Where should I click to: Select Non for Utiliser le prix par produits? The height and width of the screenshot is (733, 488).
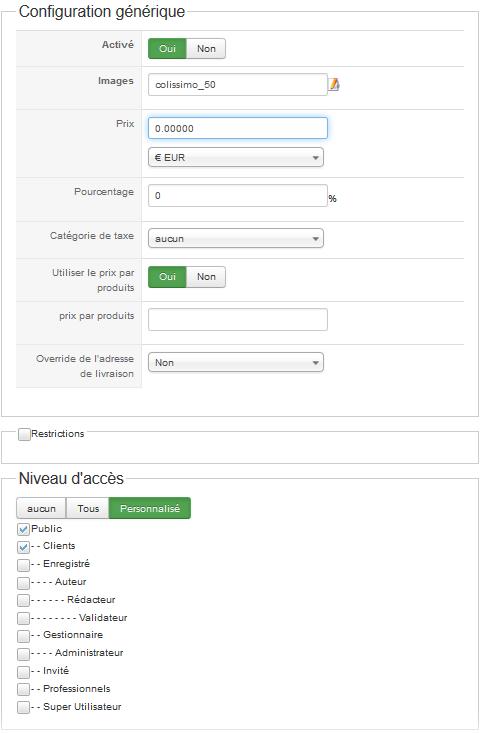click(x=206, y=277)
